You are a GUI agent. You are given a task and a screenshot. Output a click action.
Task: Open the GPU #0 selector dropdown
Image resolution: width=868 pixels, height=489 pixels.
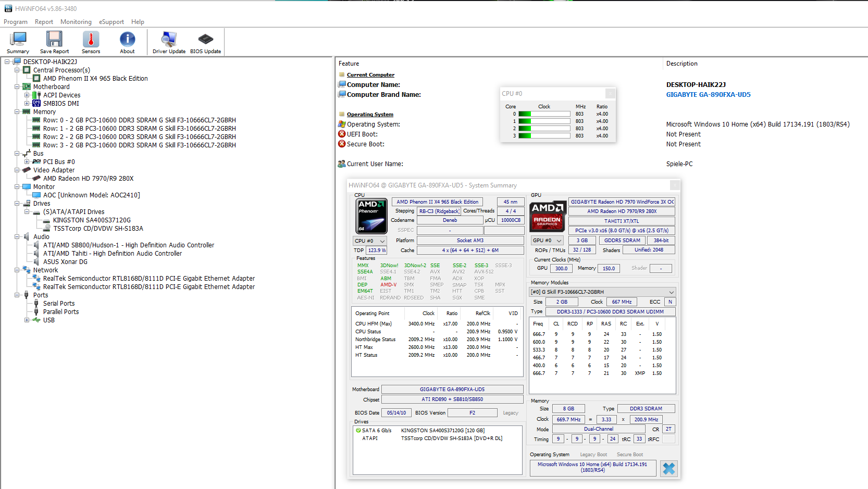[548, 241]
